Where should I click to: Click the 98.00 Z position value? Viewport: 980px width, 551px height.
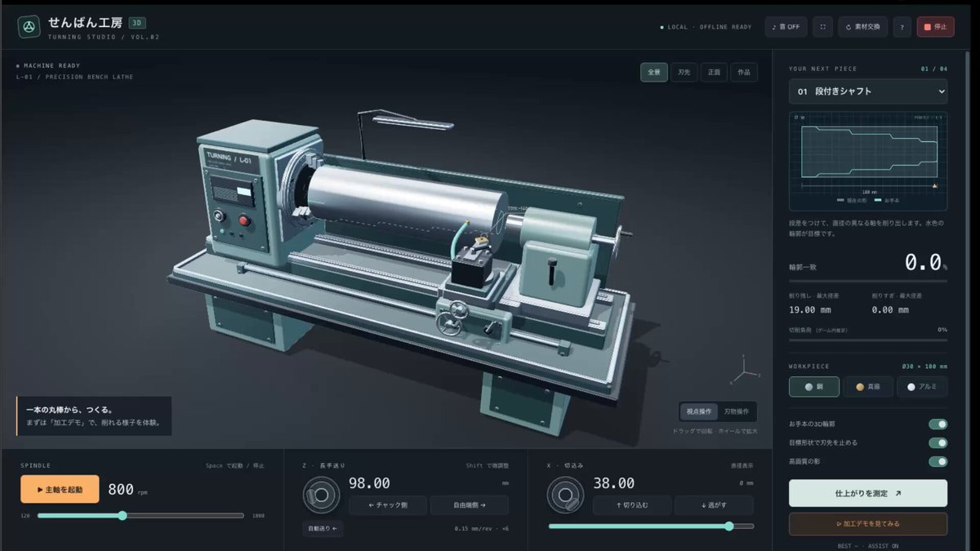(x=369, y=484)
